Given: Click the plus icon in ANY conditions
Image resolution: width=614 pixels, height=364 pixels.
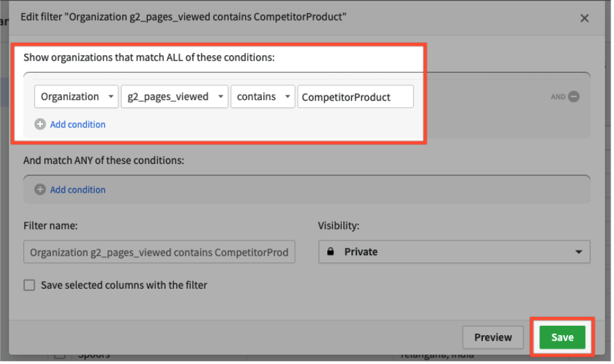Looking at the screenshot, I should (40, 190).
